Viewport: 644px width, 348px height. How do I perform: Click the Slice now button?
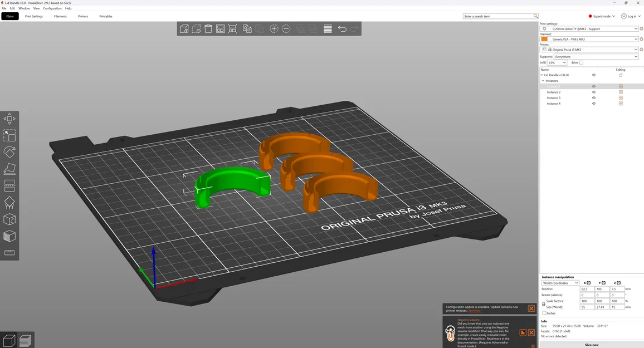592,345
